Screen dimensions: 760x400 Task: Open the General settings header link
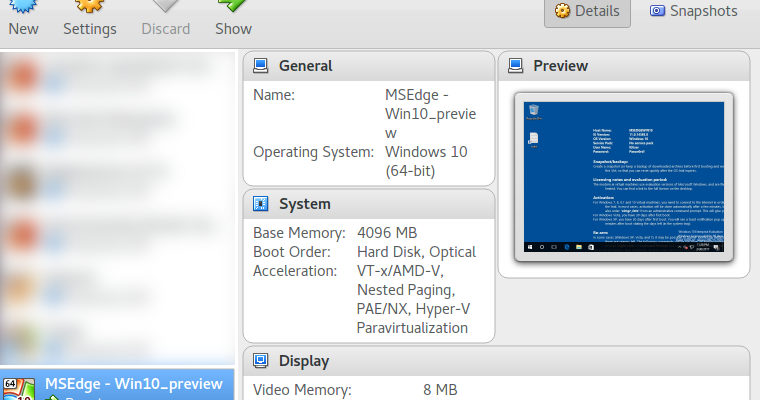pos(306,67)
